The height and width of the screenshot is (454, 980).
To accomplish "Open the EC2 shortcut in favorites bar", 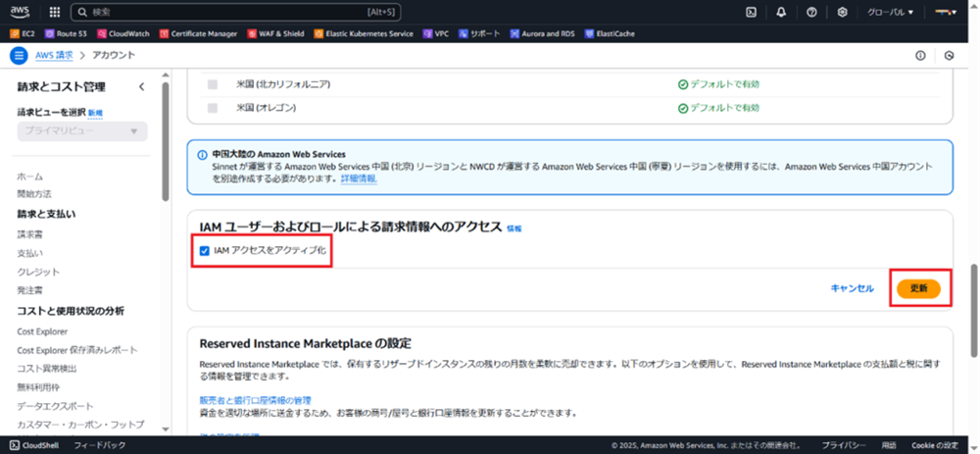I will [23, 33].
